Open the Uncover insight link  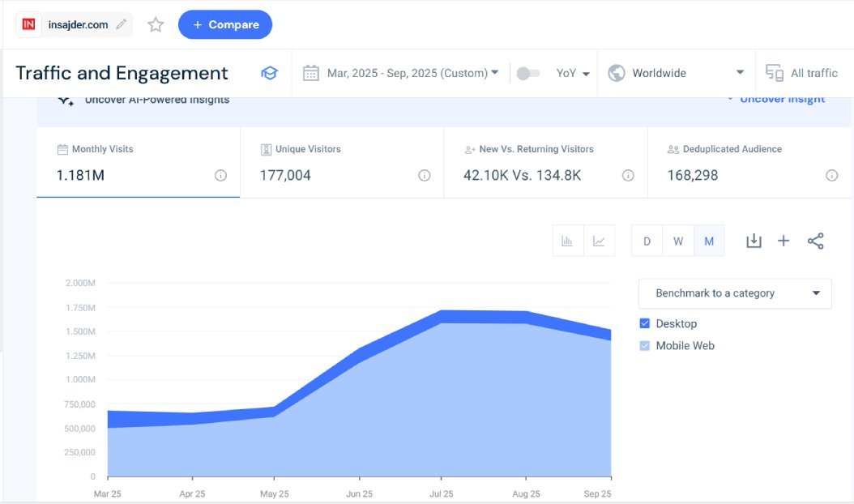click(x=780, y=98)
